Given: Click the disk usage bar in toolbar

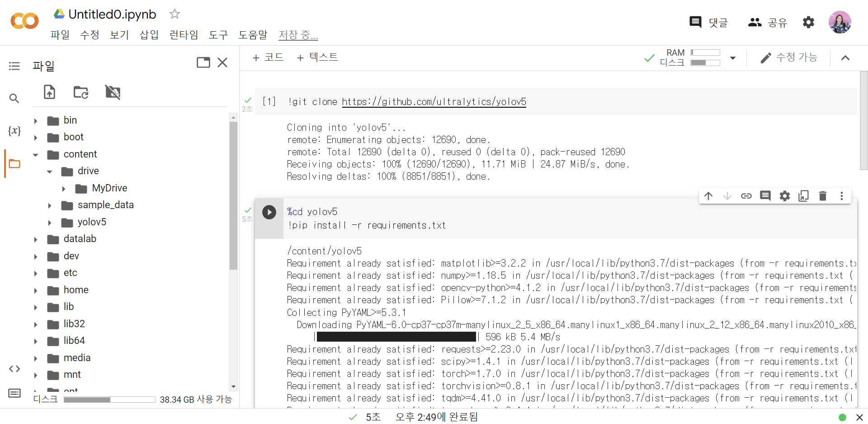Looking at the screenshot, I should [705, 62].
